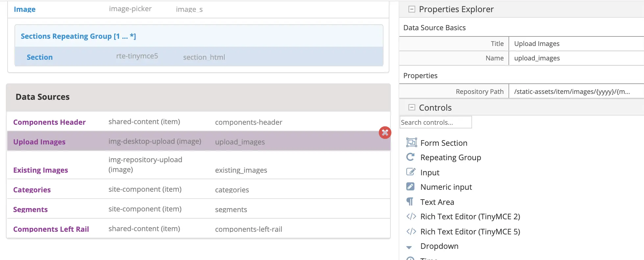The width and height of the screenshot is (644, 260).
Task: Select the Existing Images data source
Action: (x=199, y=165)
